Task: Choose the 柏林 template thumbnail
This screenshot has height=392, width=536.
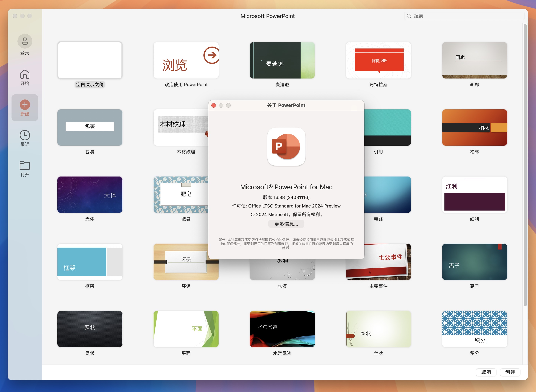Action: [475, 128]
